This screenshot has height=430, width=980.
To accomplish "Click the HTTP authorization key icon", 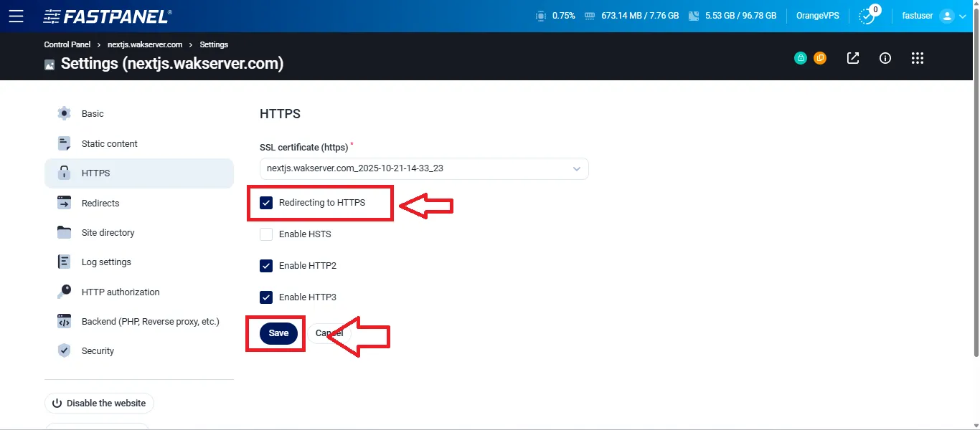I will coord(63,292).
